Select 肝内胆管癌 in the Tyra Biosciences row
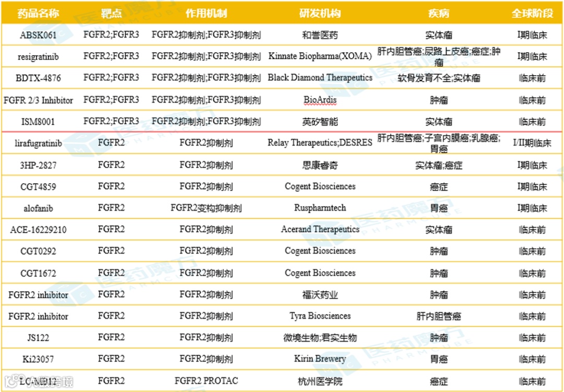Image resolution: width=564 pixels, height=392 pixels. pos(439,316)
